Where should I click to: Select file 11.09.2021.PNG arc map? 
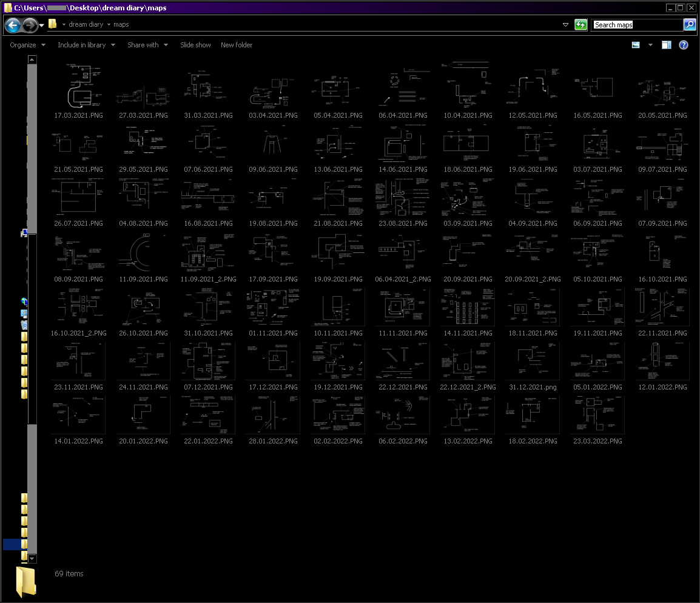[143, 257]
